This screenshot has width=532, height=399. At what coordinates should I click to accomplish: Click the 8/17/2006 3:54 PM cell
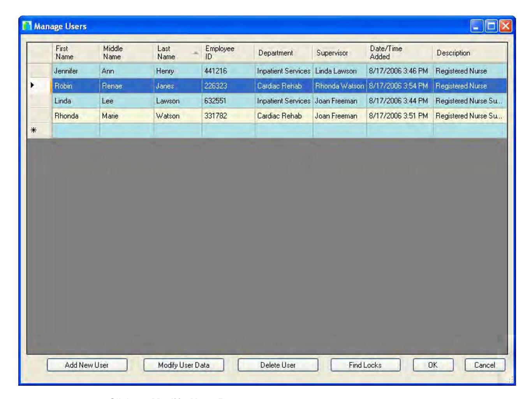tap(400, 86)
